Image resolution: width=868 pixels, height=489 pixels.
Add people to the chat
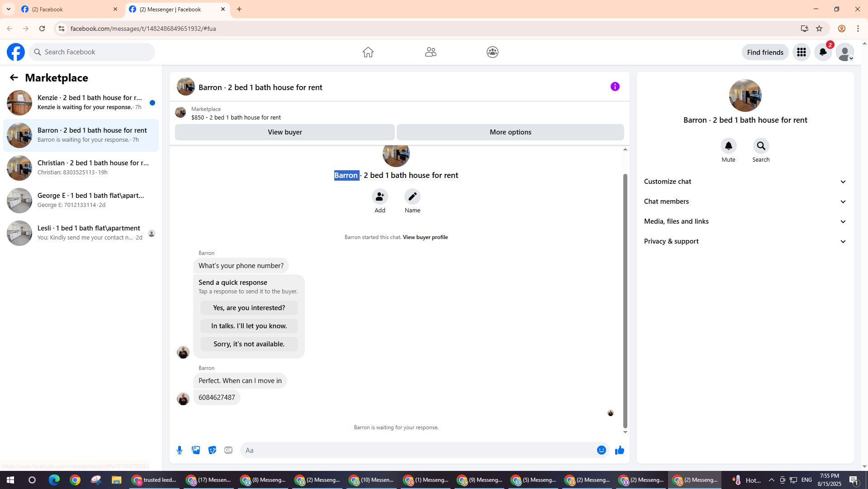coord(380,197)
